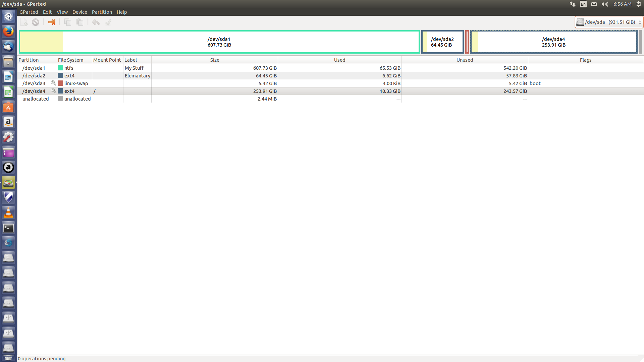
Task: Click the Delete partition toolbar icon
Action: [x=36, y=22]
